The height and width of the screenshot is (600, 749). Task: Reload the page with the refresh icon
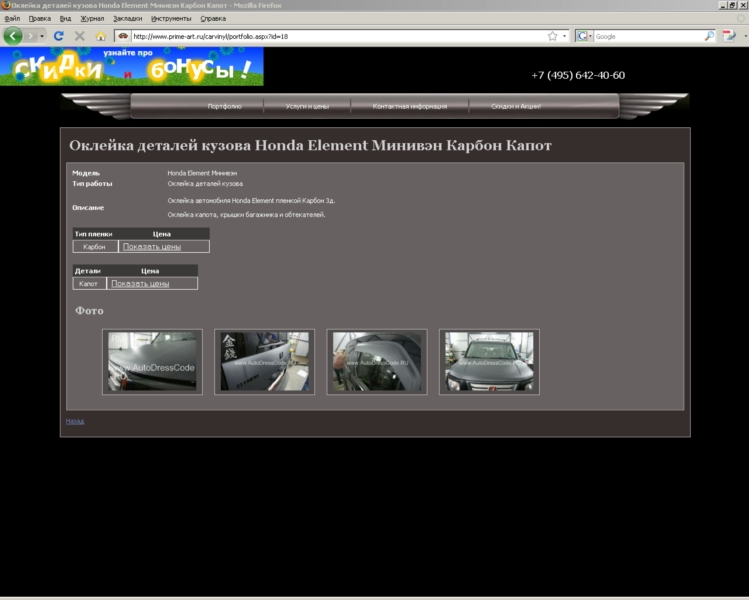pos(59,36)
